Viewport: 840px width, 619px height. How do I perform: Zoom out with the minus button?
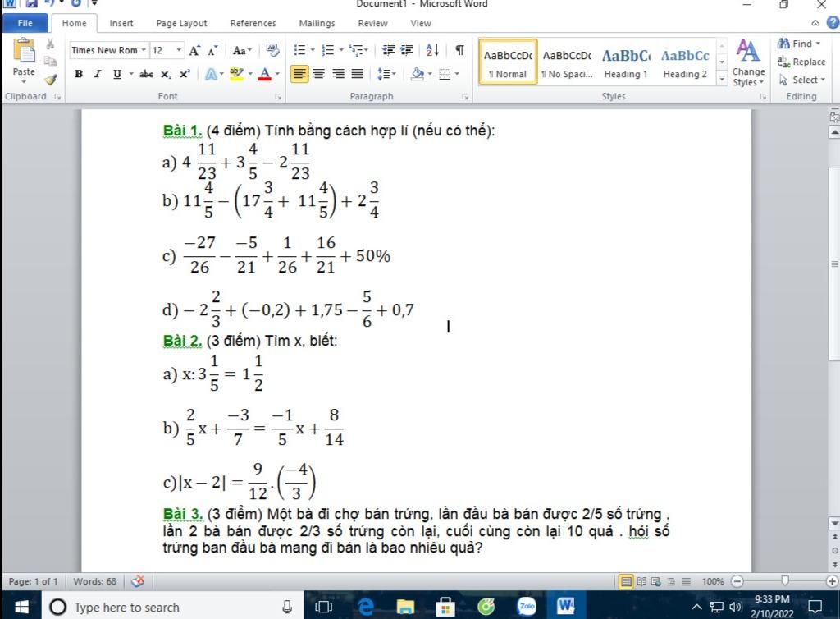(737, 581)
